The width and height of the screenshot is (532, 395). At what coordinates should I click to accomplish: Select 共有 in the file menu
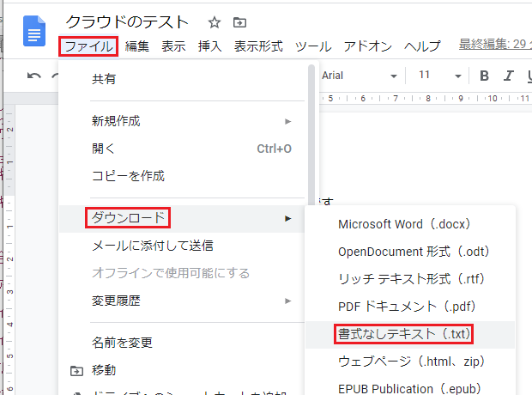[184, 79]
